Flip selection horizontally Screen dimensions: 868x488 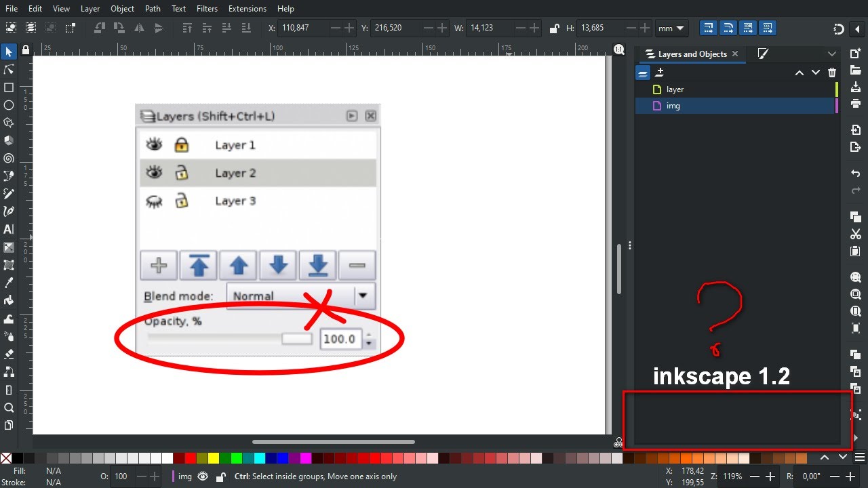pos(139,28)
